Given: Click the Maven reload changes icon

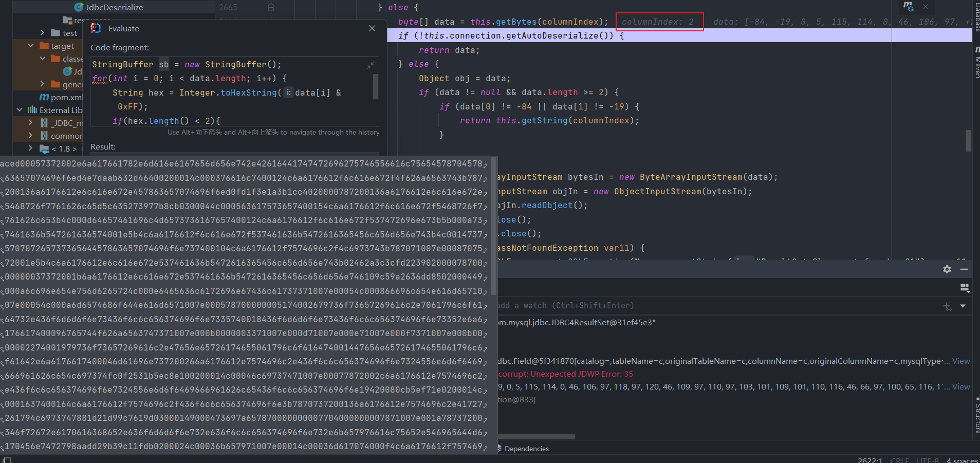Looking at the screenshot, I should click(x=909, y=7).
